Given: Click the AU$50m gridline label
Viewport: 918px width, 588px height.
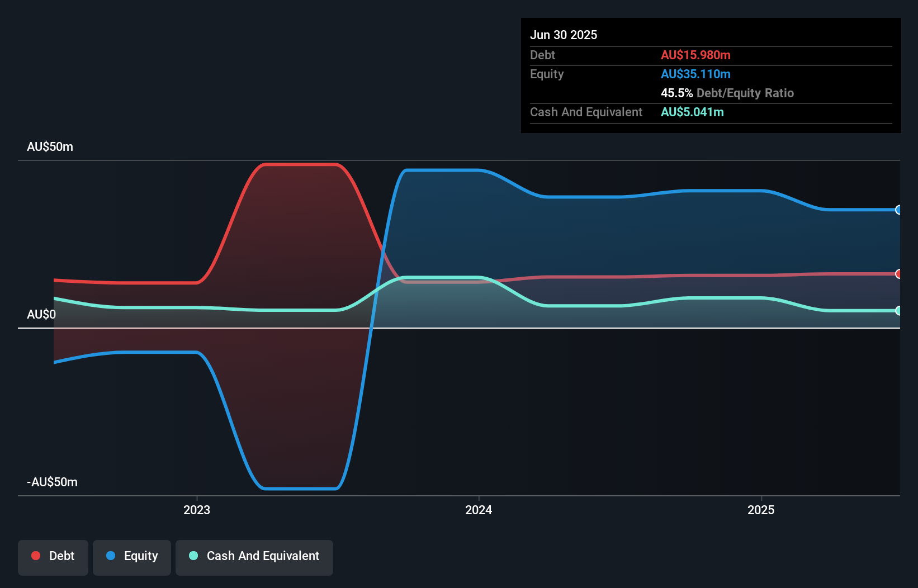Looking at the screenshot, I should click(49, 146).
